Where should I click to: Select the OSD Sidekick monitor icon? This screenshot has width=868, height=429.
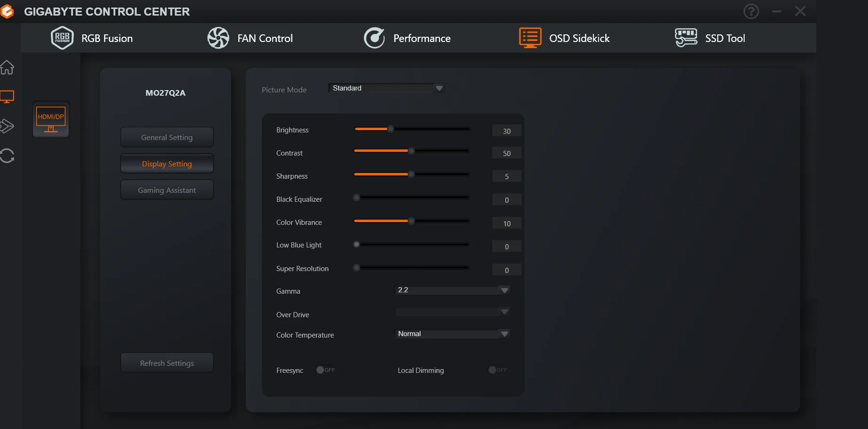pyautogui.click(x=530, y=38)
